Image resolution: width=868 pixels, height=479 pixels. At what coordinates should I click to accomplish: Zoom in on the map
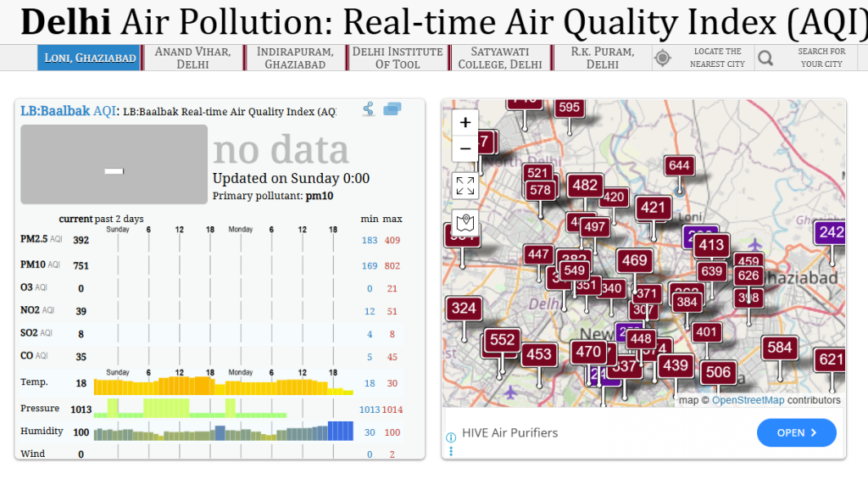pos(465,122)
